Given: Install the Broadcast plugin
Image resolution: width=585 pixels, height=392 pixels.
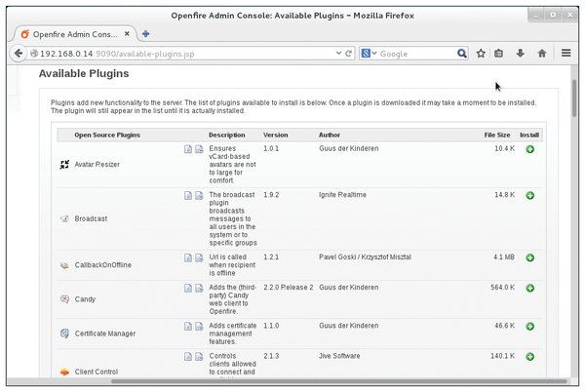Looking at the screenshot, I should tap(529, 195).
